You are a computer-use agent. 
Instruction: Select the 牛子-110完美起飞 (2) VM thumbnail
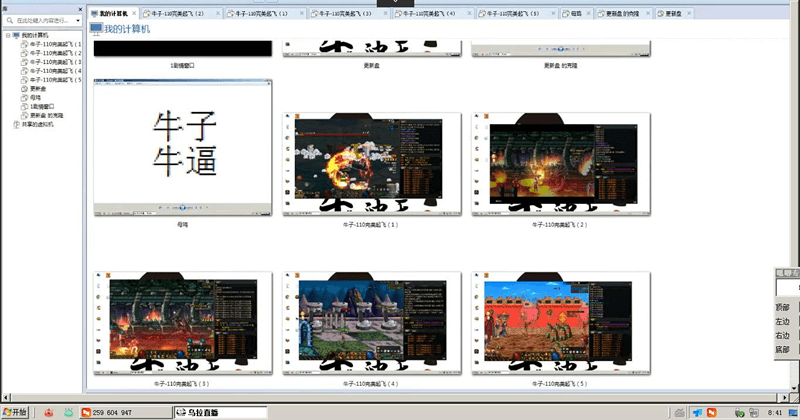[561, 164]
